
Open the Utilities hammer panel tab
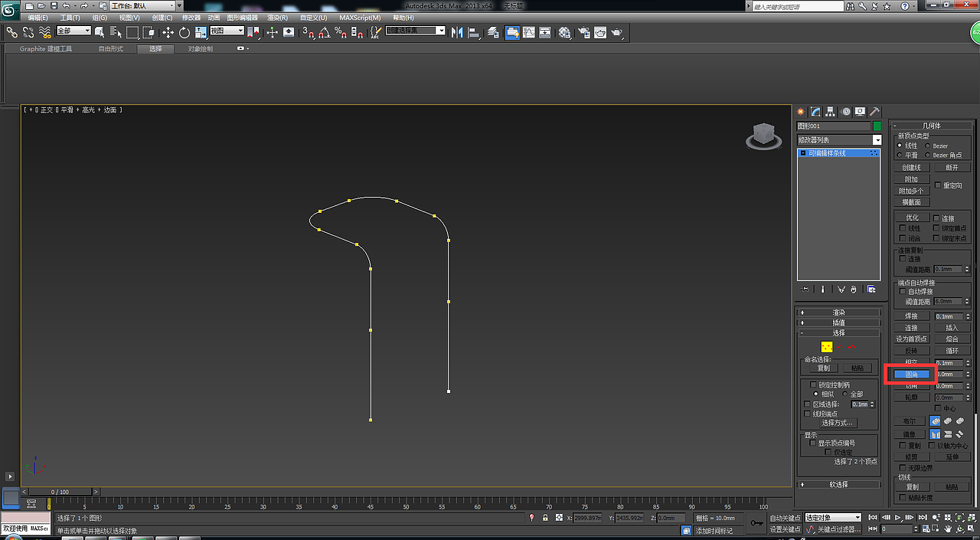click(874, 111)
